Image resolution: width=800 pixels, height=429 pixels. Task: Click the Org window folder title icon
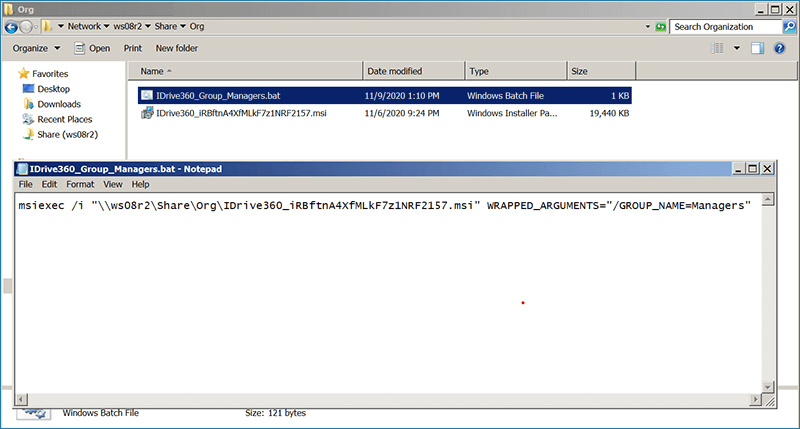(9, 9)
